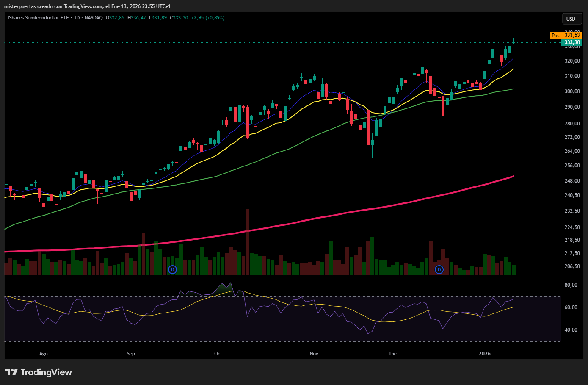Click the 320,00 price axis label
Screen dimensions: 588x385
click(x=572, y=61)
